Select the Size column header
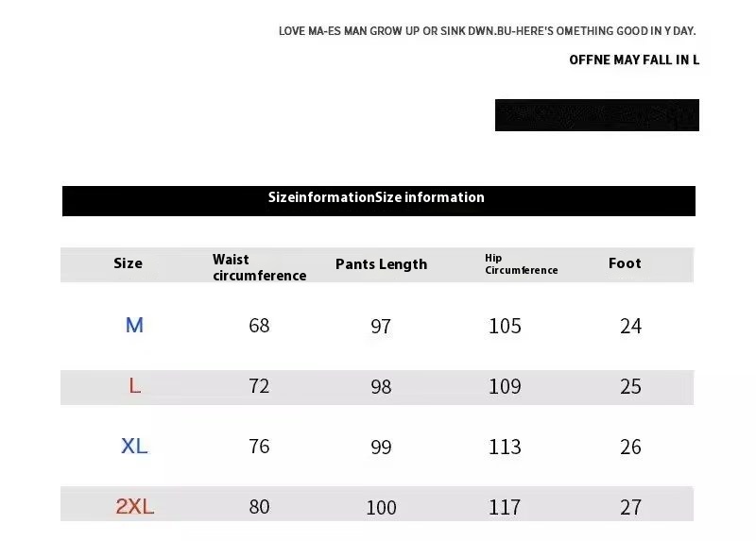 (128, 263)
